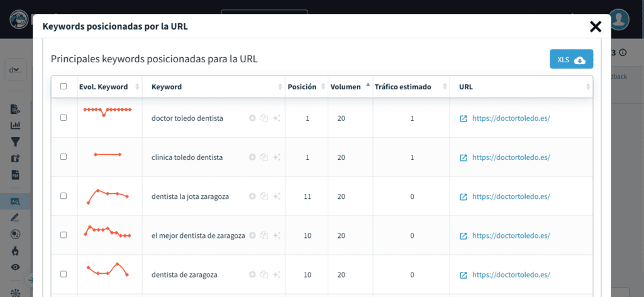
Task: Click sparkle icon for 'doctor toledo dentista'
Action: tap(277, 118)
